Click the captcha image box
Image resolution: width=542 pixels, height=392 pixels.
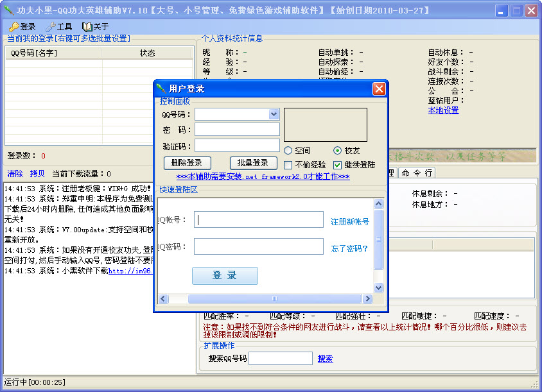point(326,124)
